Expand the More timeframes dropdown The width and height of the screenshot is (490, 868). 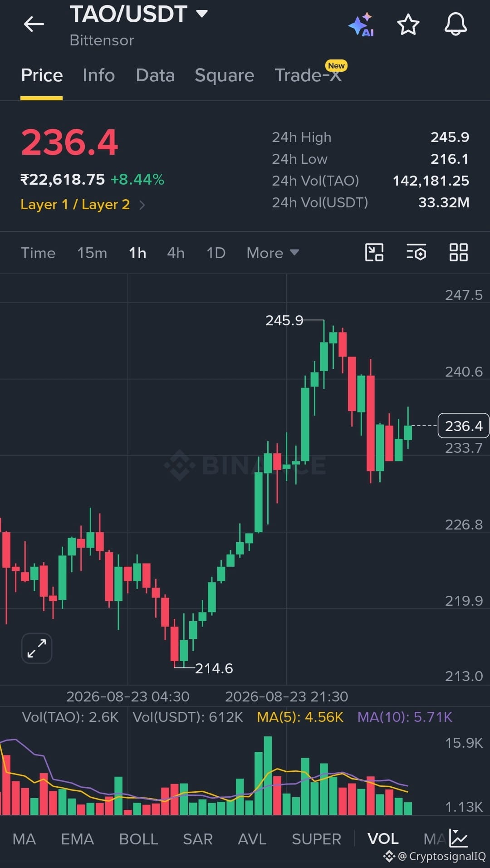[x=273, y=253]
